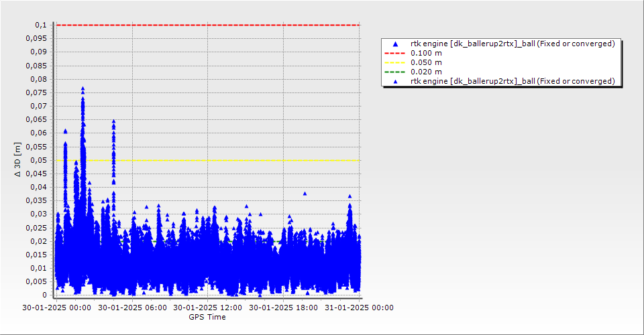Click the 0,08 y-axis tick label
This screenshot has width=644, height=335.
(39, 79)
